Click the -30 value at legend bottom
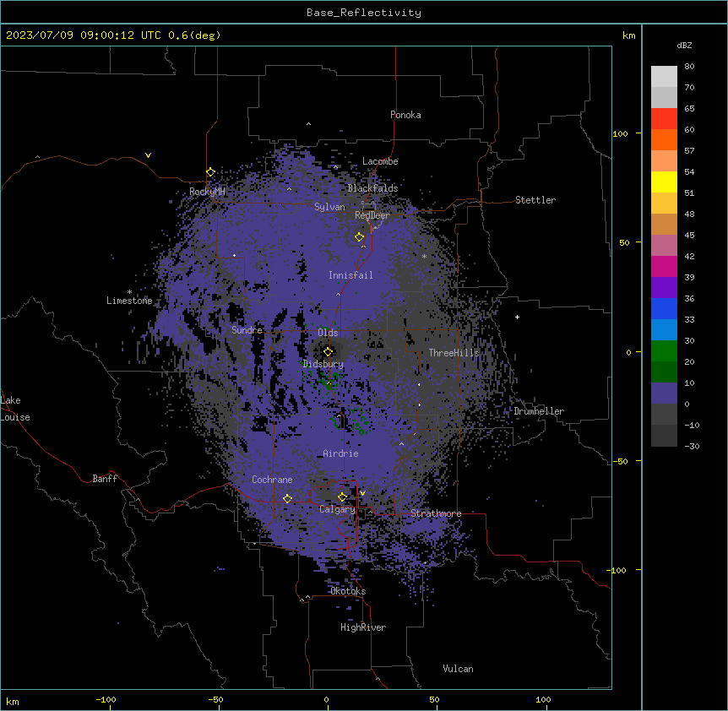Image resolution: width=728 pixels, height=711 pixels. [692, 446]
